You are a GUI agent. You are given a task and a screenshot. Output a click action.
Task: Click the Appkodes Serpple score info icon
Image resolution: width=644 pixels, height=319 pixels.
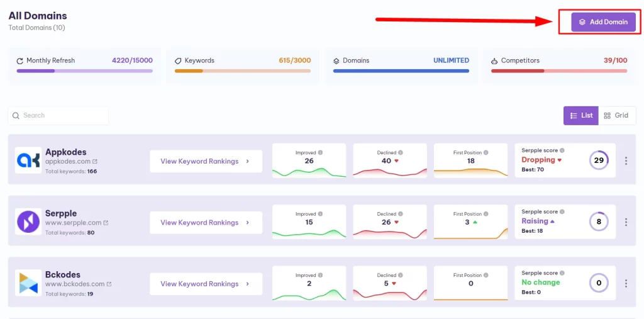point(562,150)
